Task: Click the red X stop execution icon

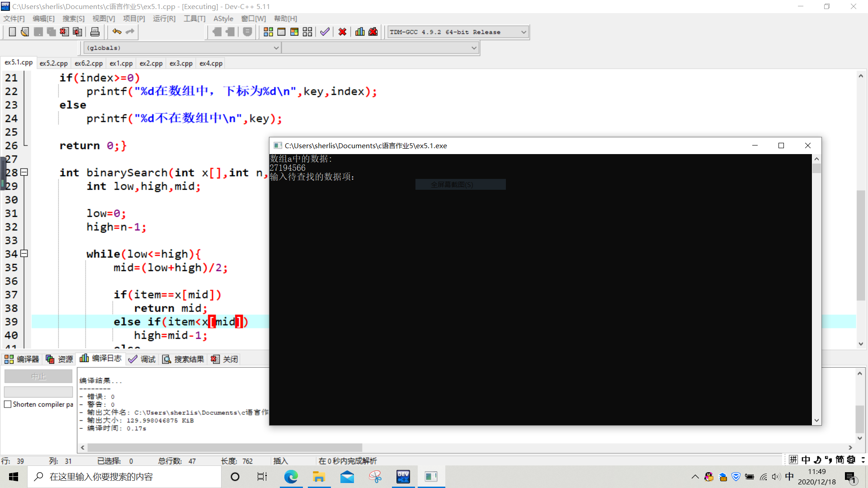Action: pyautogui.click(x=342, y=32)
